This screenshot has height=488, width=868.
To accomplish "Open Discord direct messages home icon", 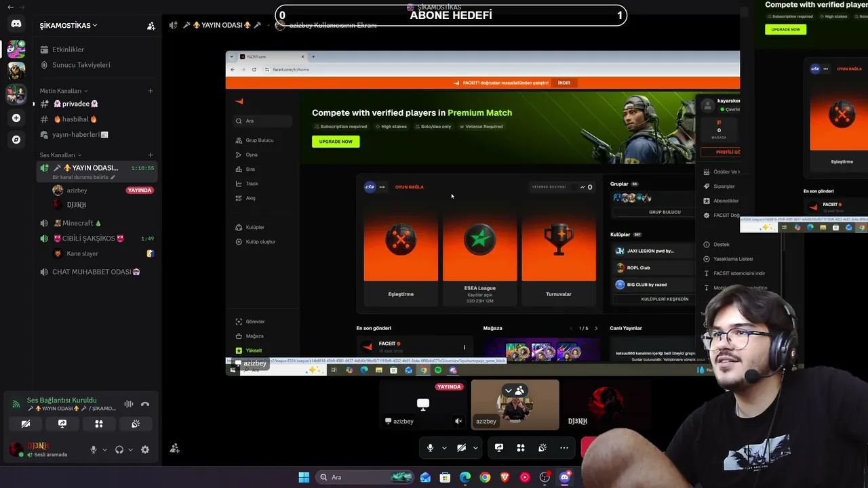I will coord(16,24).
